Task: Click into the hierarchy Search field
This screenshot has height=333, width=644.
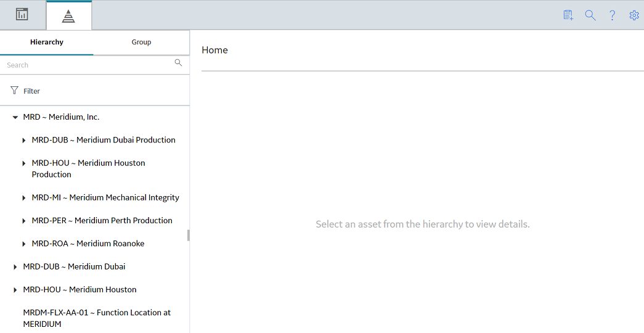Action: [x=88, y=65]
